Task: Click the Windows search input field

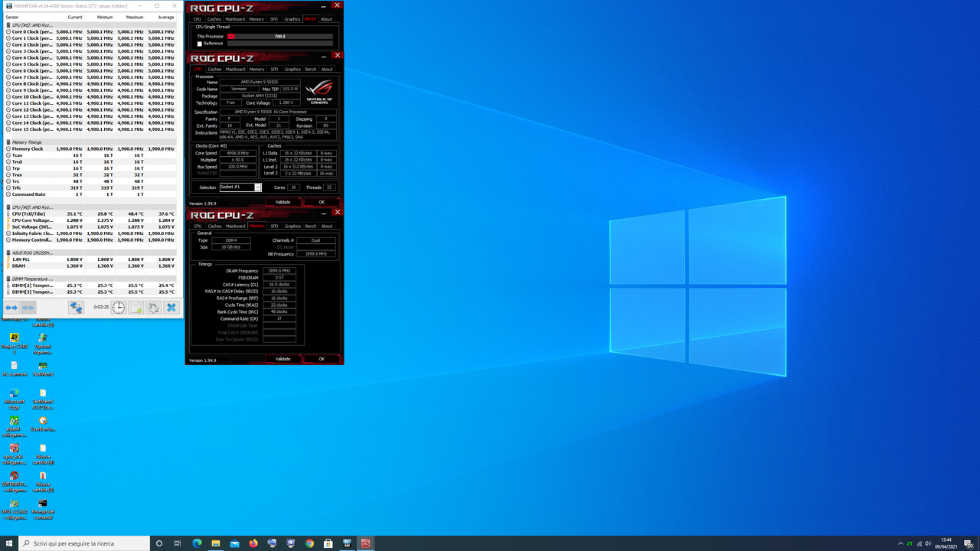Action: pyautogui.click(x=77, y=543)
